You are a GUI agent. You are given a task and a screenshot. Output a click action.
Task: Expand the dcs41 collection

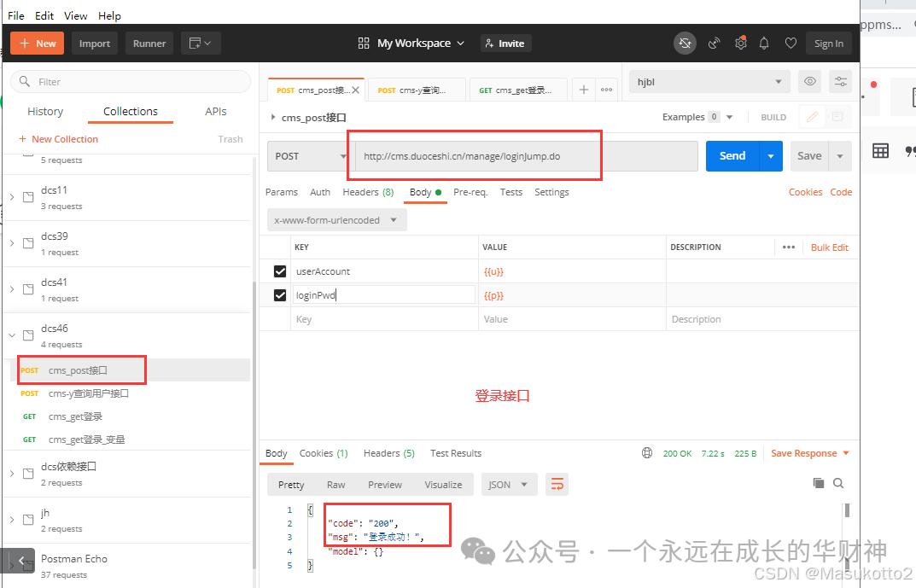click(12, 289)
